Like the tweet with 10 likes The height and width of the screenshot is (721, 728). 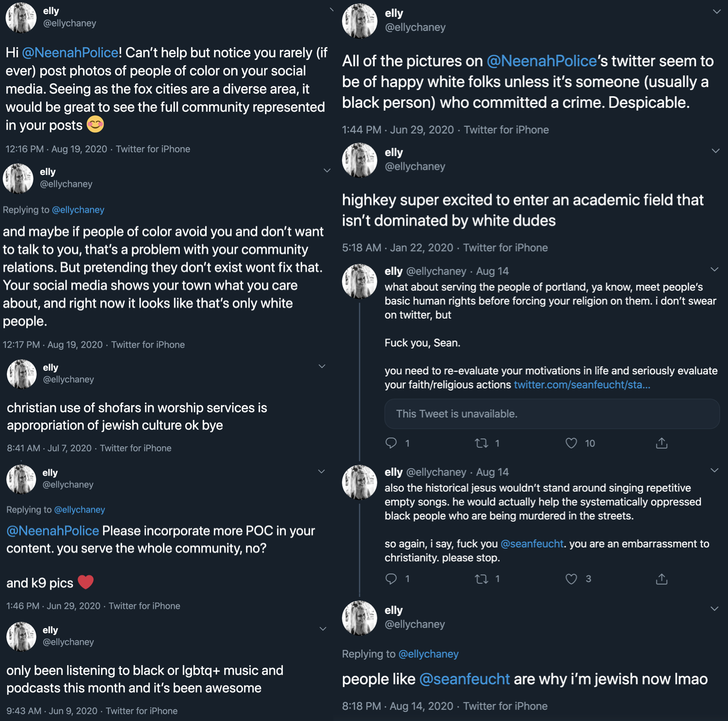(x=572, y=443)
